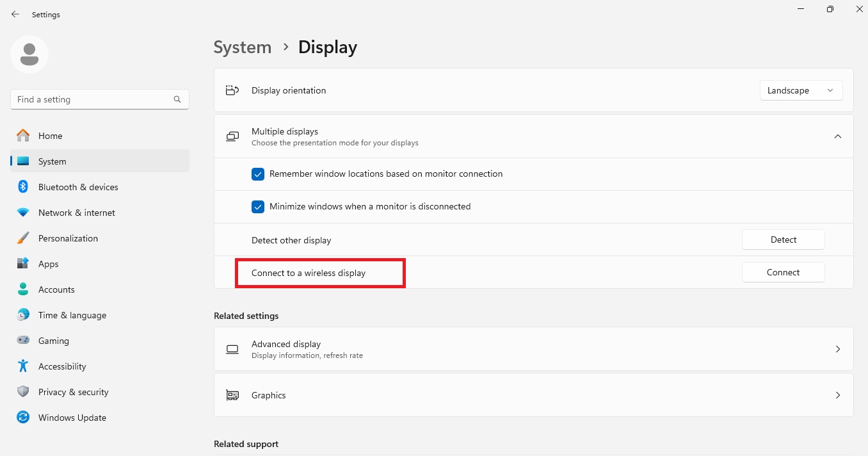Click the back arrow in Settings title bar
The image size is (868, 456).
(x=15, y=14)
